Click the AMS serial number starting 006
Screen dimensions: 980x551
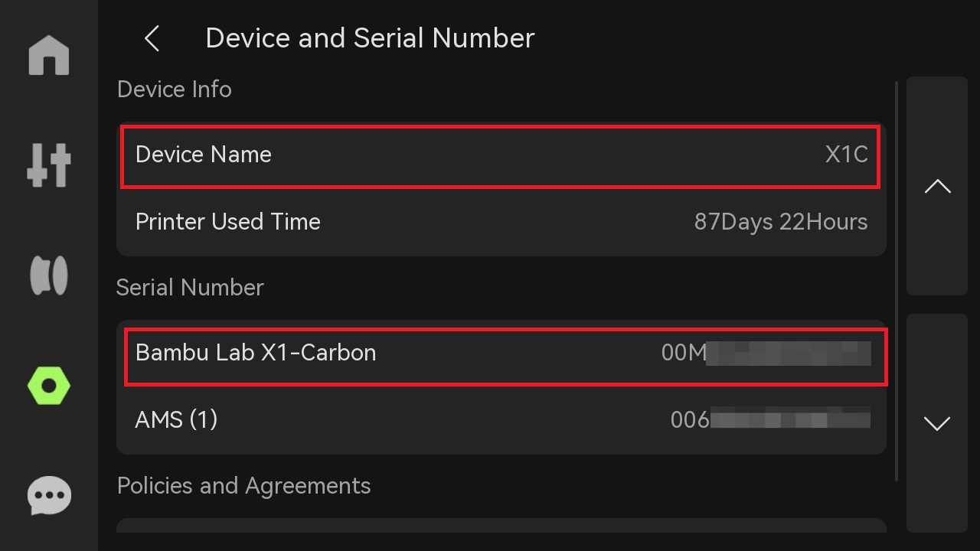pos(769,420)
